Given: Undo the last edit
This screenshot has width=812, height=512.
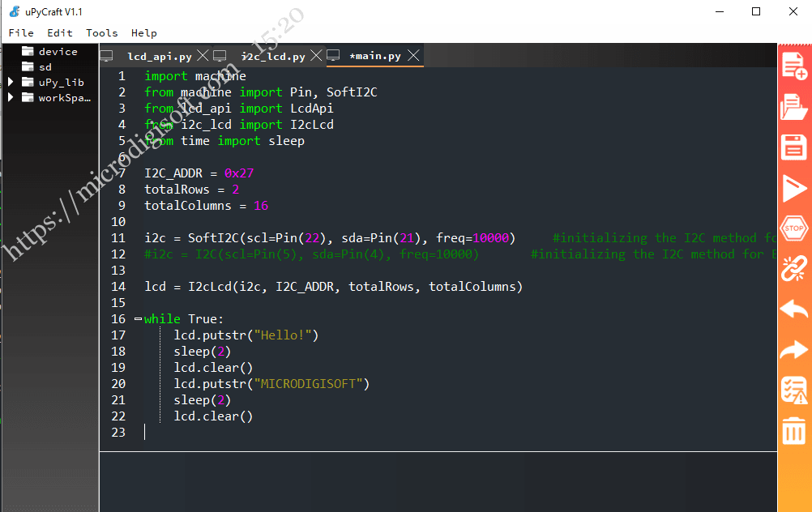Looking at the screenshot, I should [793, 309].
